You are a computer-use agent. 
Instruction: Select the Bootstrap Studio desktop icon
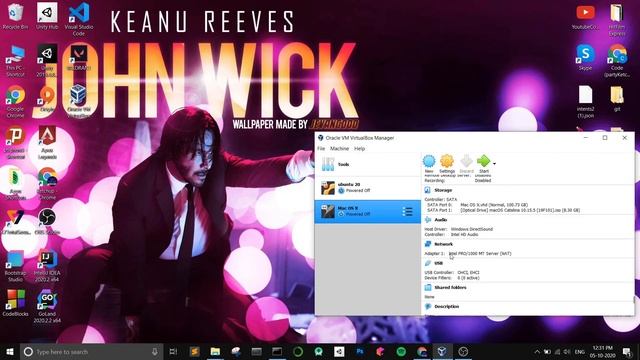[x=16, y=266]
